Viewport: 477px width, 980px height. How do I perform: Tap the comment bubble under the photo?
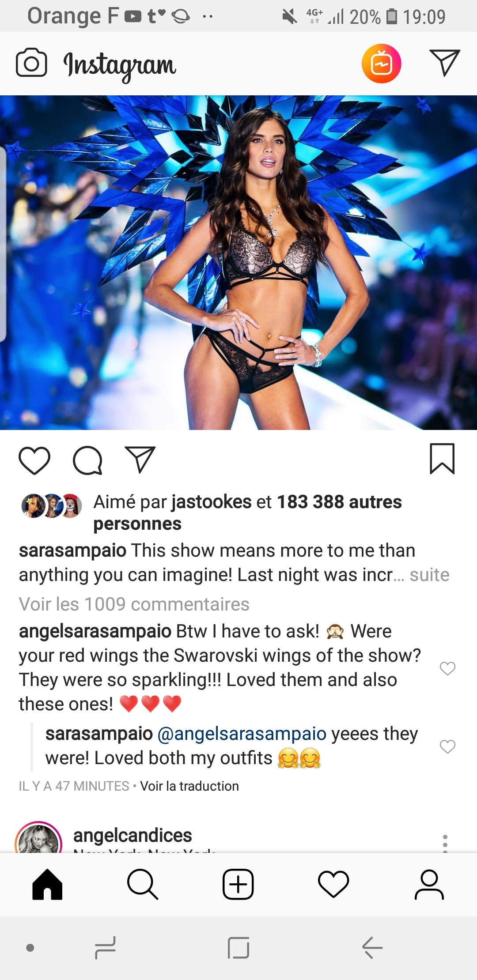tap(88, 460)
